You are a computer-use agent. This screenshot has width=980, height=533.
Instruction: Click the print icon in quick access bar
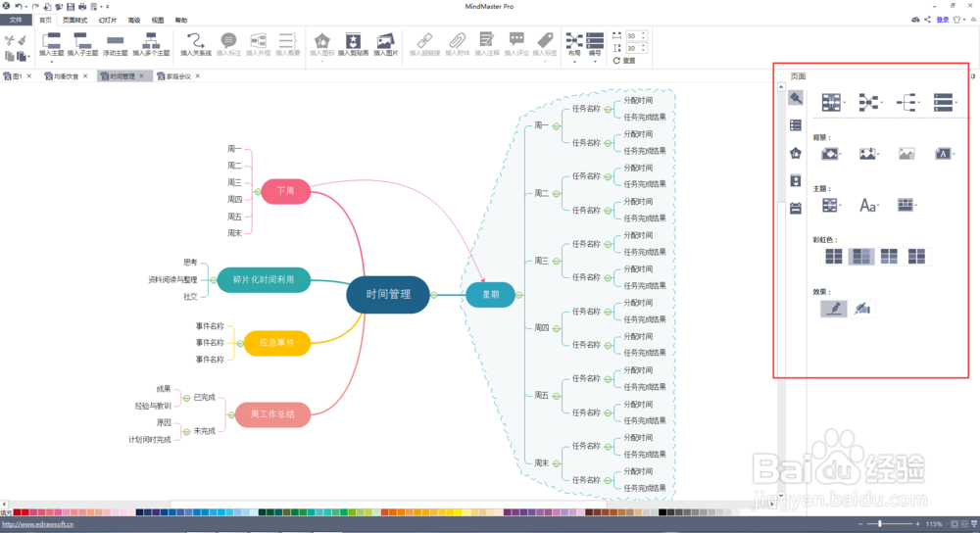pos(82,6)
